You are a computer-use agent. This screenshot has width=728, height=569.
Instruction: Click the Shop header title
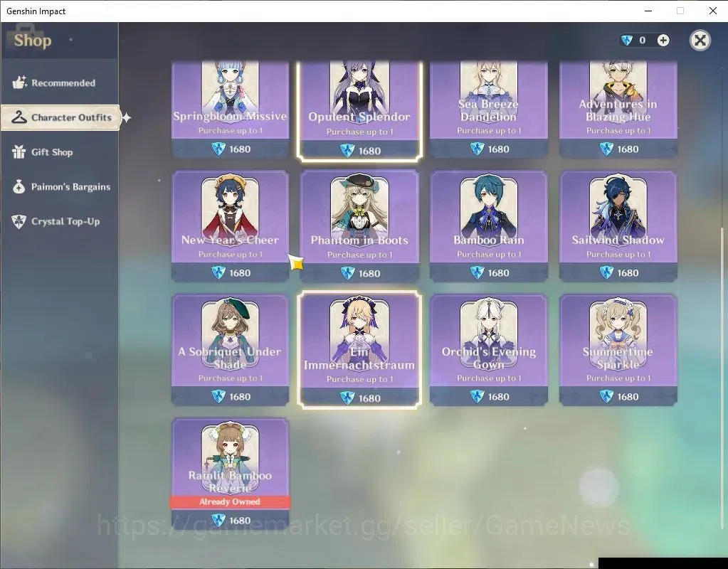33,41
